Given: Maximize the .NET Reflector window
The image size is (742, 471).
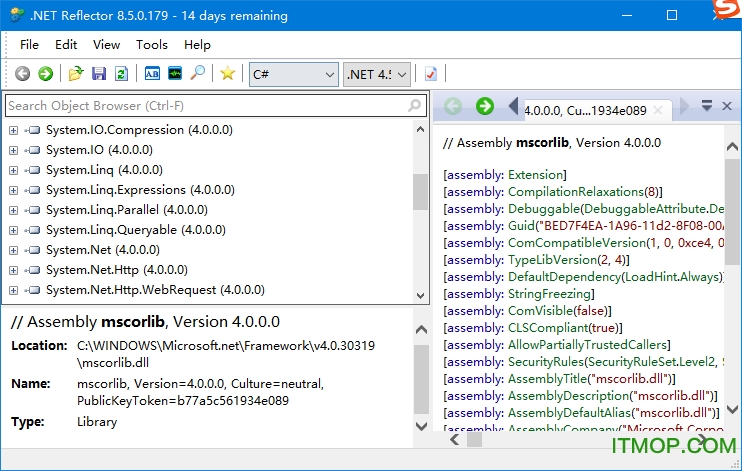Looking at the screenshot, I should (x=672, y=15).
